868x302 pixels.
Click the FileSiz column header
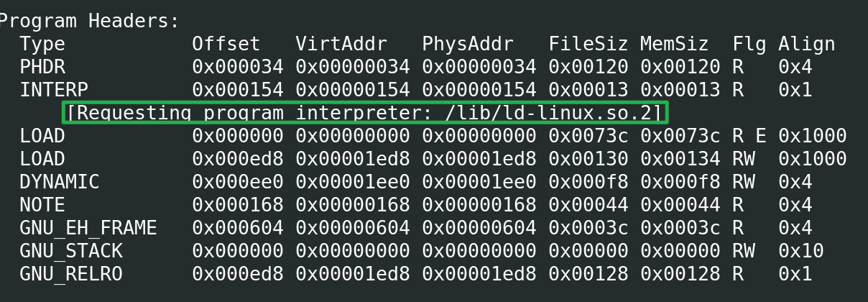[588, 44]
